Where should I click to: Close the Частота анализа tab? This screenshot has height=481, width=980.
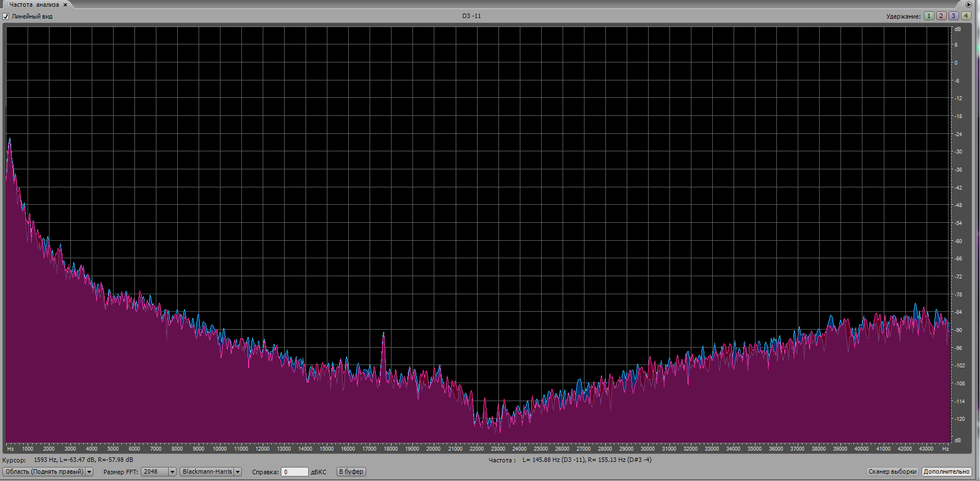65,5
